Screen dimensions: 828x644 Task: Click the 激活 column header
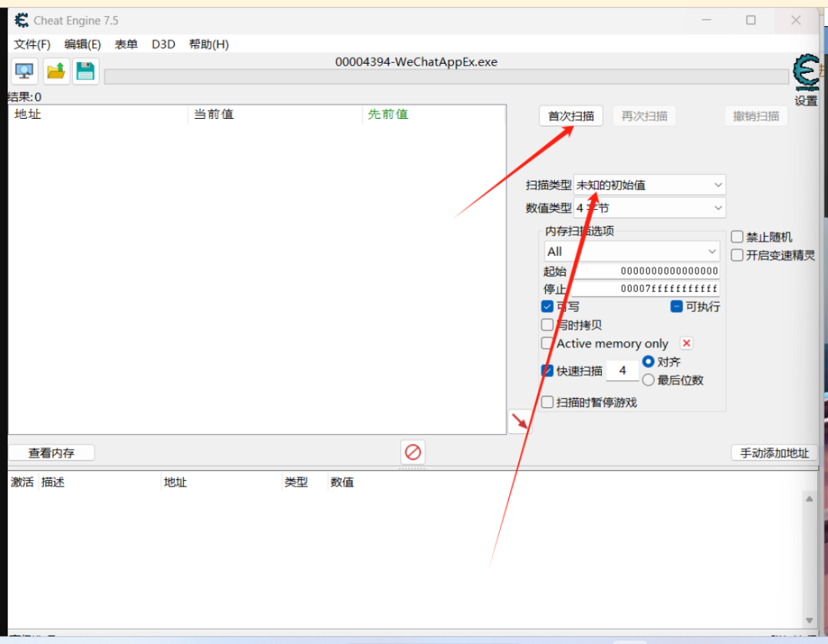pyautogui.click(x=22, y=482)
